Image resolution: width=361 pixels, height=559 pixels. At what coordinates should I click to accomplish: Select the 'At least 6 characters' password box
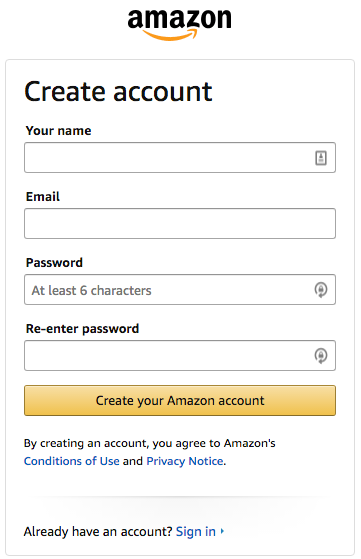(180, 289)
